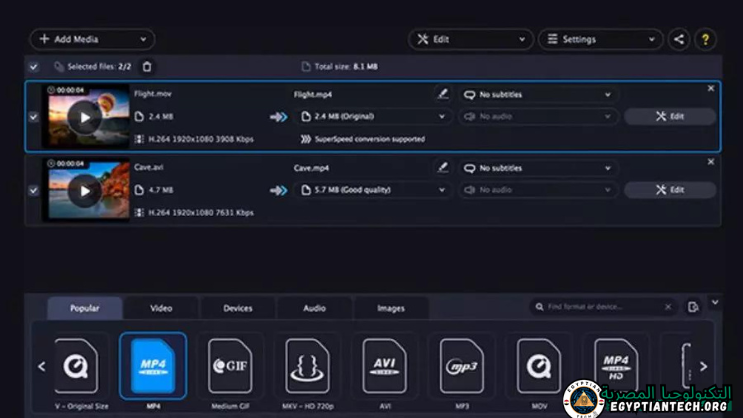Open help via the question mark icon

tap(705, 40)
